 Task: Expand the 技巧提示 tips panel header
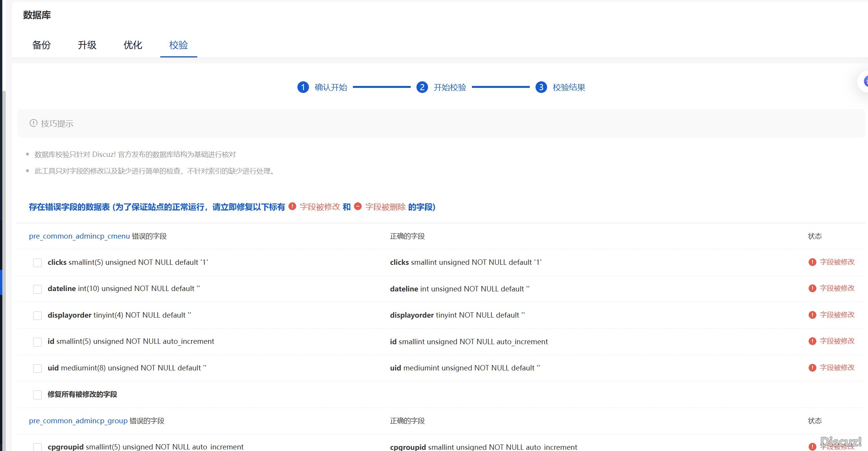tap(57, 123)
